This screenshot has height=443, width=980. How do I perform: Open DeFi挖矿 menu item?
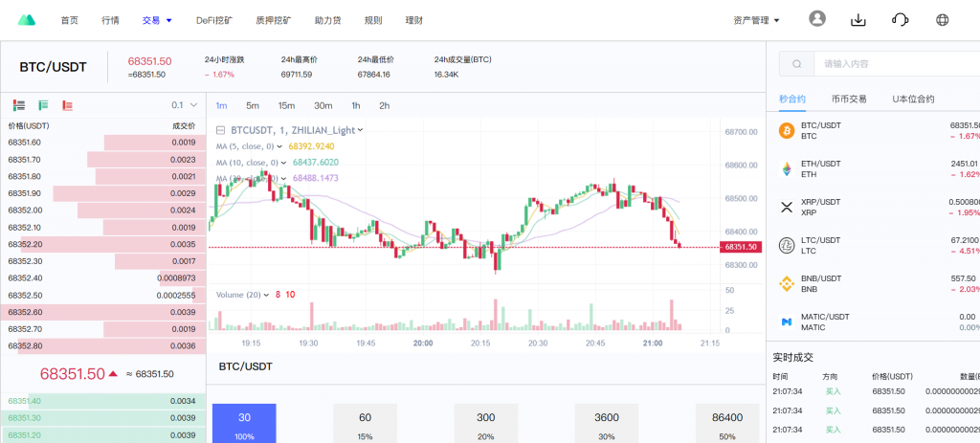click(x=214, y=21)
